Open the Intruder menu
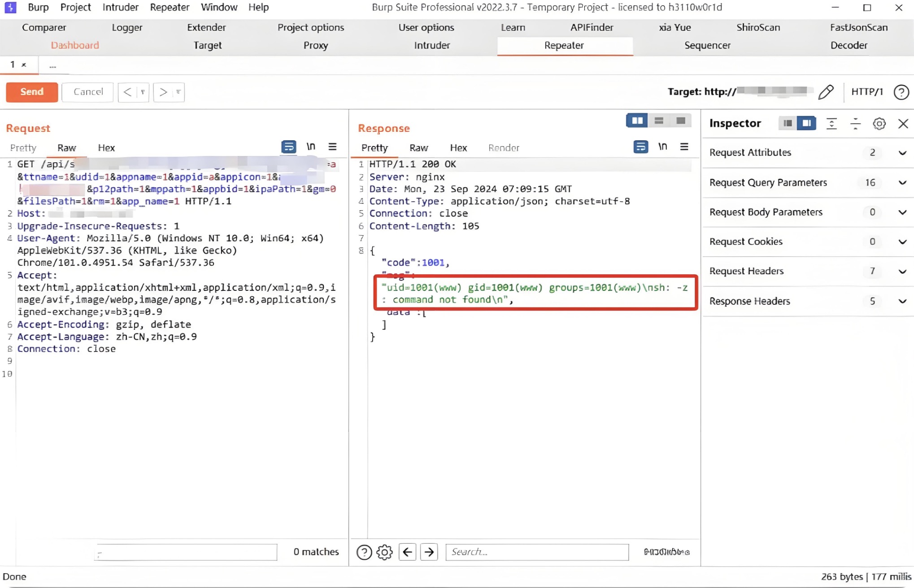 [x=120, y=7]
